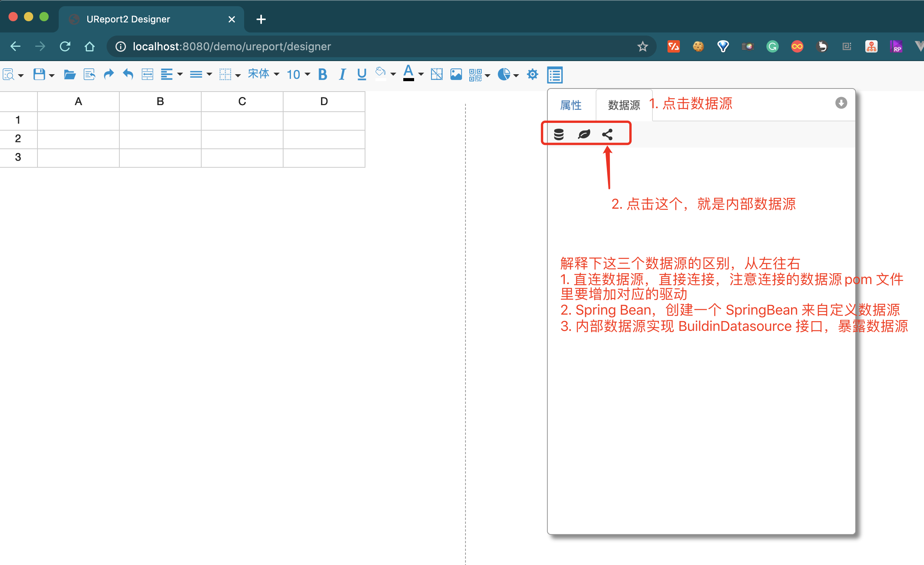Open the font size 10 dropdown
Viewport: 924px width, 565px height.
[x=298, y=74]
